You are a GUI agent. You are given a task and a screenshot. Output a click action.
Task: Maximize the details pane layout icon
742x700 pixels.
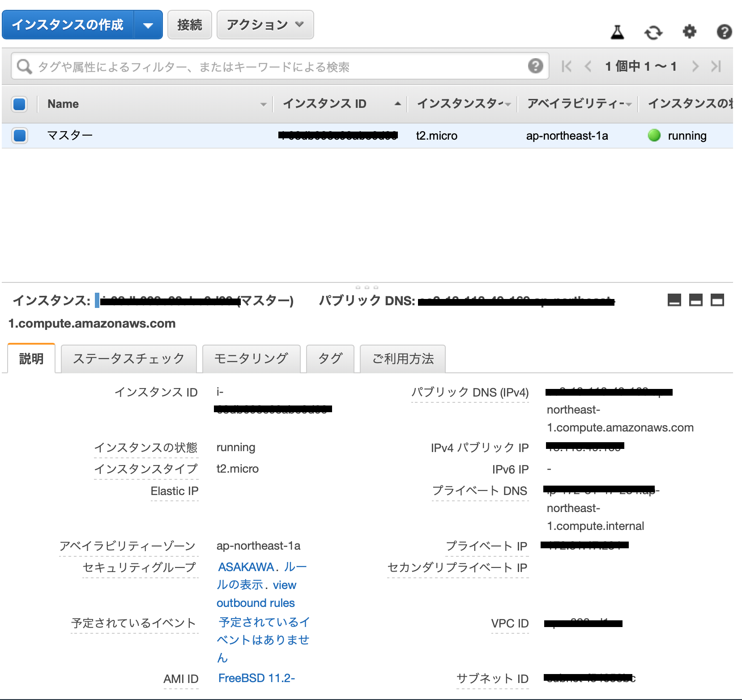point(717,300)
